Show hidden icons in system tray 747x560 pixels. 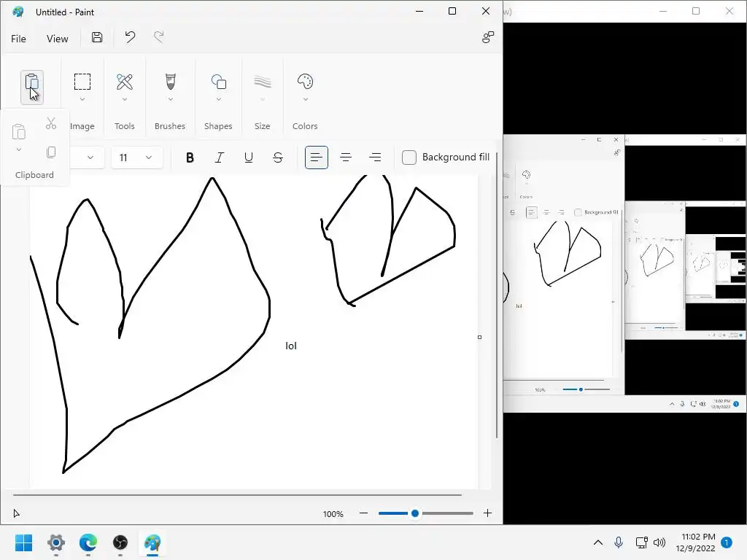tap(598, 542)
